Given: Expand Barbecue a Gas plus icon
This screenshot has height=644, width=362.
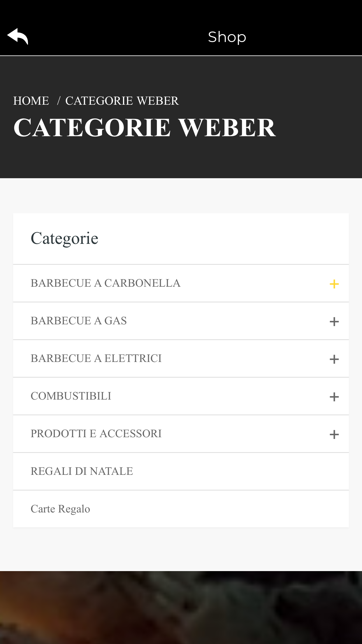Looking at the screenshot, I should click(x=334, y=321).
